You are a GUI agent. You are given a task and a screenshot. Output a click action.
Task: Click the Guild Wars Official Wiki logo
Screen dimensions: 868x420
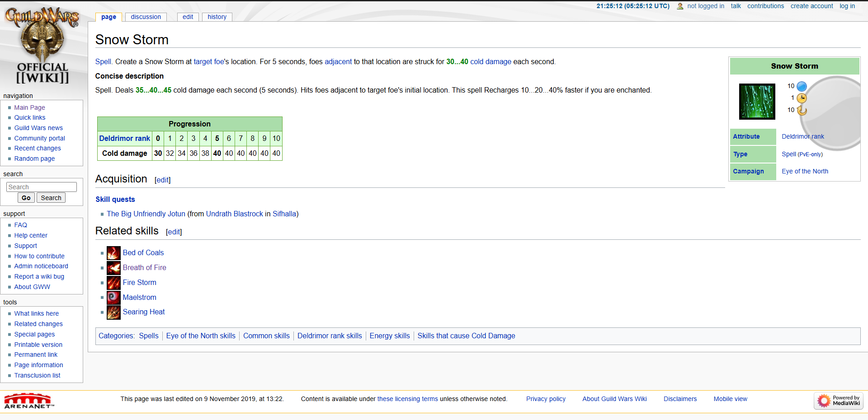tap(42, 46)
